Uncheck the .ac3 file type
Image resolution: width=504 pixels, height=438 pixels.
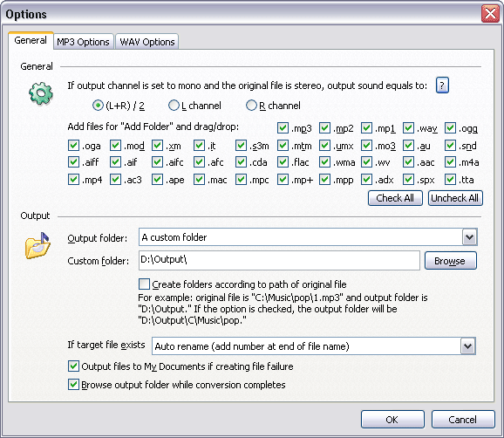pyautogui.click(x=115, y=179)
